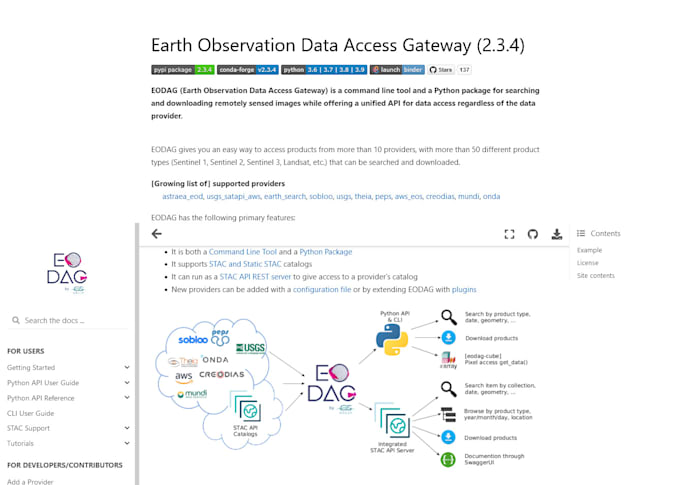Open the creodias provider link
This screenshot has width=680, height=485.
coord(440,196)
